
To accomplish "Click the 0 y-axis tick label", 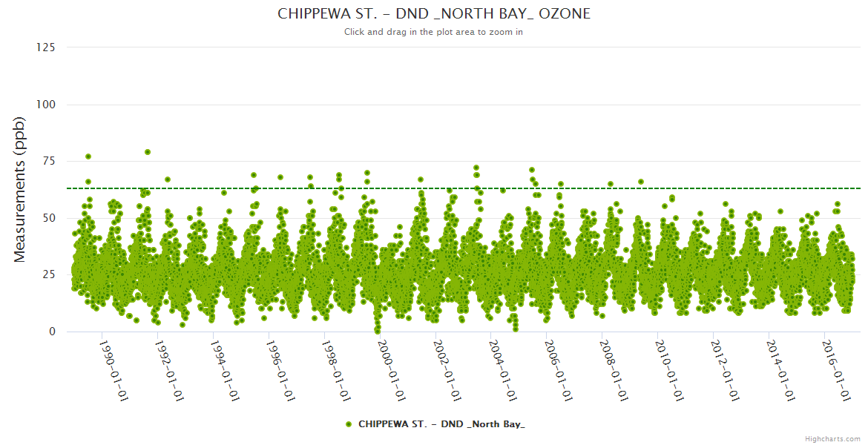I will click(52, 332).
